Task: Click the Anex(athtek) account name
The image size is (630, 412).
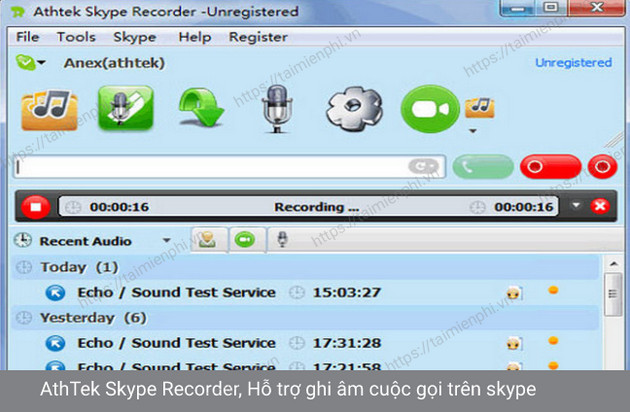Action: click(x=115, y=63)
